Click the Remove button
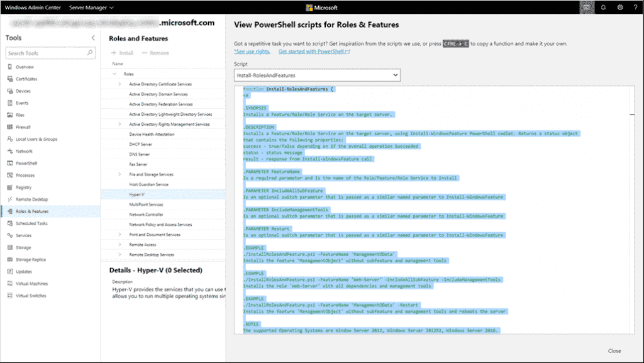The image size is (644, 363). click(x=155, y=53)
